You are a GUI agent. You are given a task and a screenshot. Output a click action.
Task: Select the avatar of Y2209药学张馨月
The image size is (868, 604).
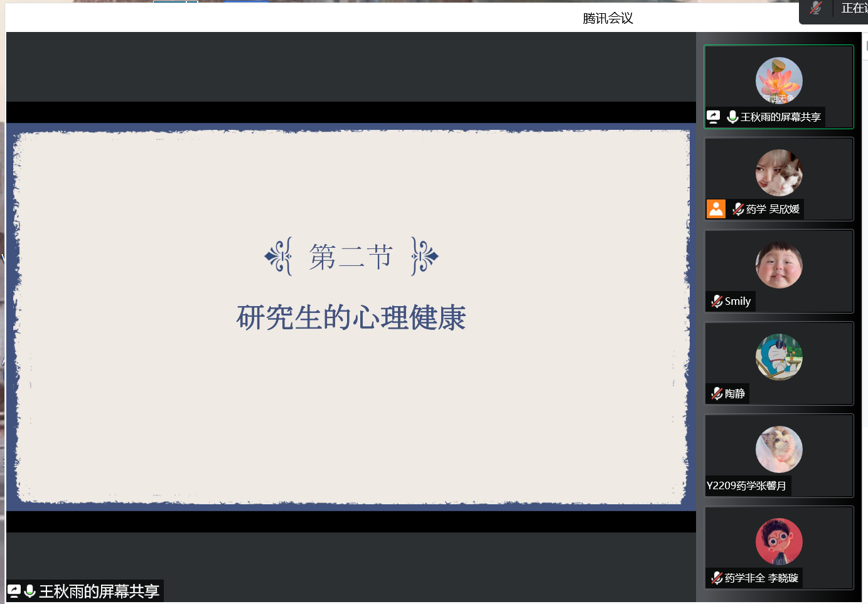tap(779, 449)
